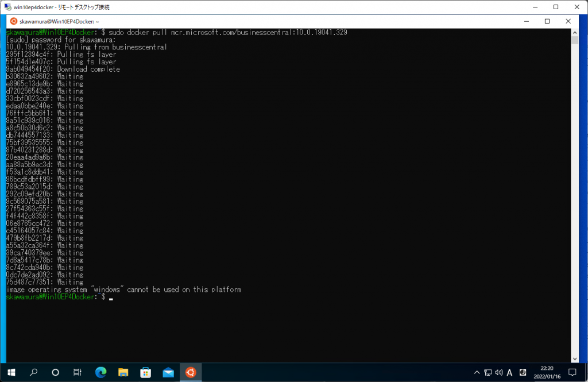Open Cortana circle icon
The width and height of the screenshot is (588, 382).
[56, 372]
